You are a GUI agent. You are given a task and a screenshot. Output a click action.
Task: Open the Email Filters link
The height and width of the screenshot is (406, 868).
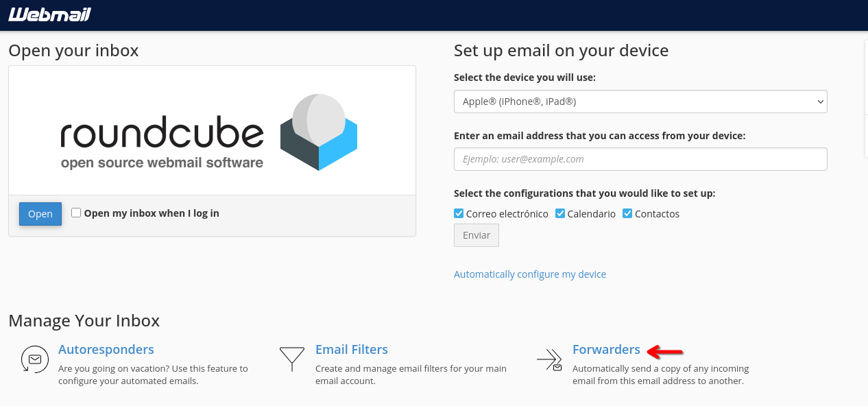[352, 350]
